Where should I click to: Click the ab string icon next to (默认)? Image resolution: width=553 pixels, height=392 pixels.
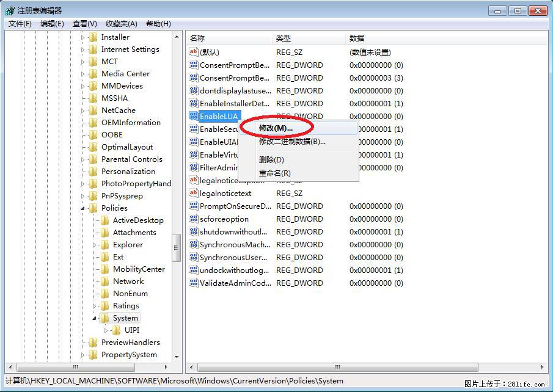[x=193, y=52]
